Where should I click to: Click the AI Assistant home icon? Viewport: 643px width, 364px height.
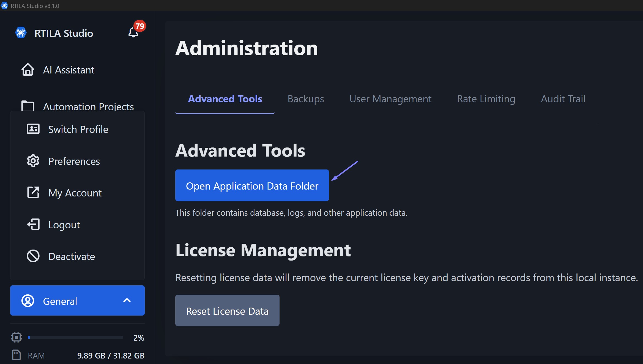[28, 70]
